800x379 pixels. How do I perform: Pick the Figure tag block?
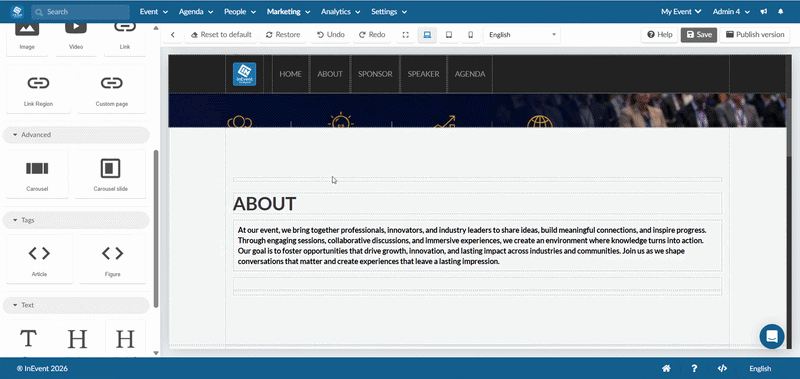coord(112,259)
